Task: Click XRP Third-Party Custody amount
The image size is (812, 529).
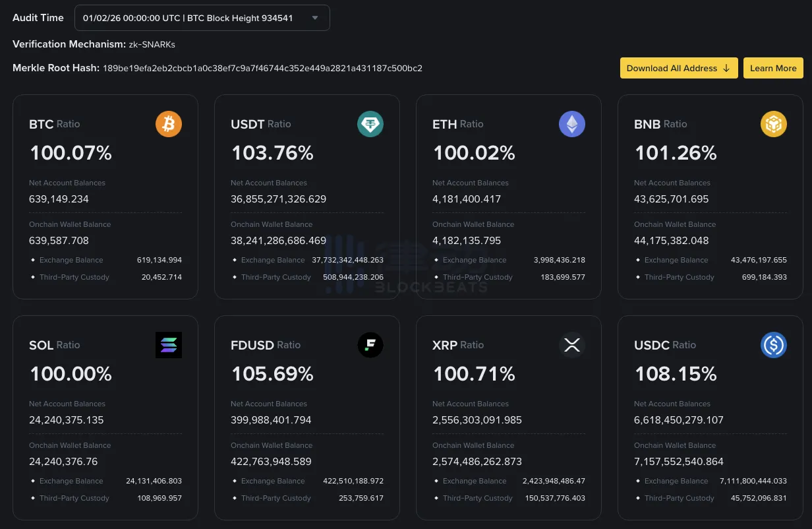Action: point(555,498)
